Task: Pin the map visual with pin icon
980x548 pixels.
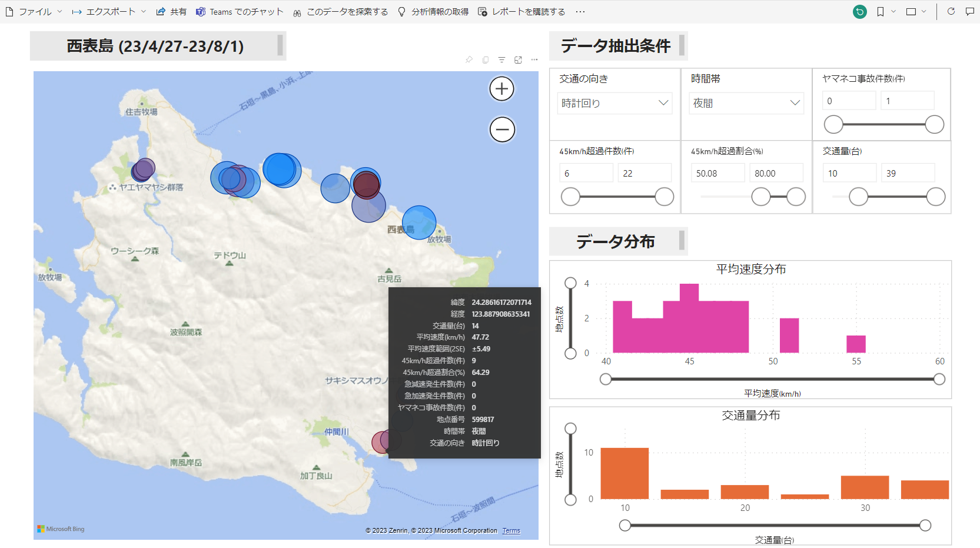Action: [x=469, y=60]
